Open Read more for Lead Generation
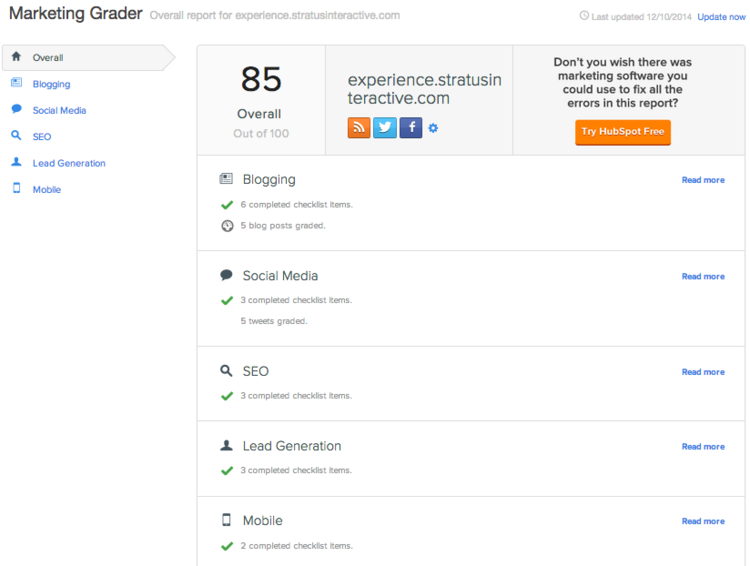 tap(703, 446)
